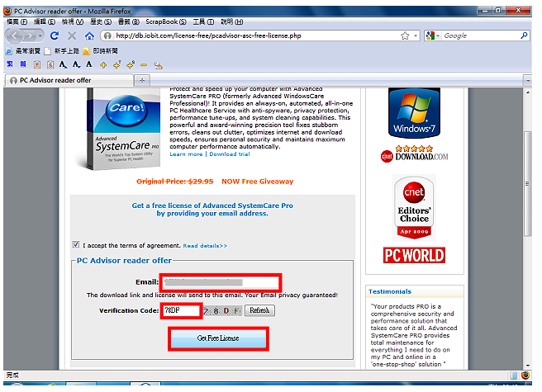This screenshot has height=392, width=542.
Task: Open the 說明 (H) menu
Action: click(232, 21)
